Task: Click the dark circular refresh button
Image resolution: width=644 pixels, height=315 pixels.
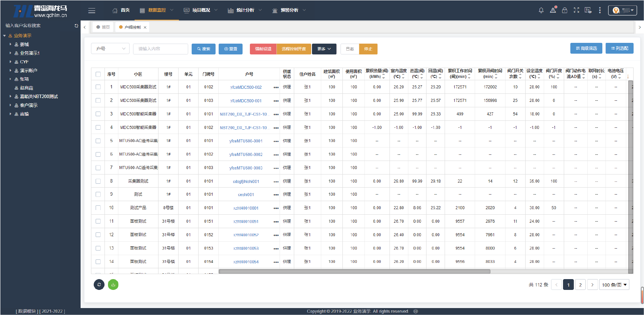Action: tap(99, 285)
